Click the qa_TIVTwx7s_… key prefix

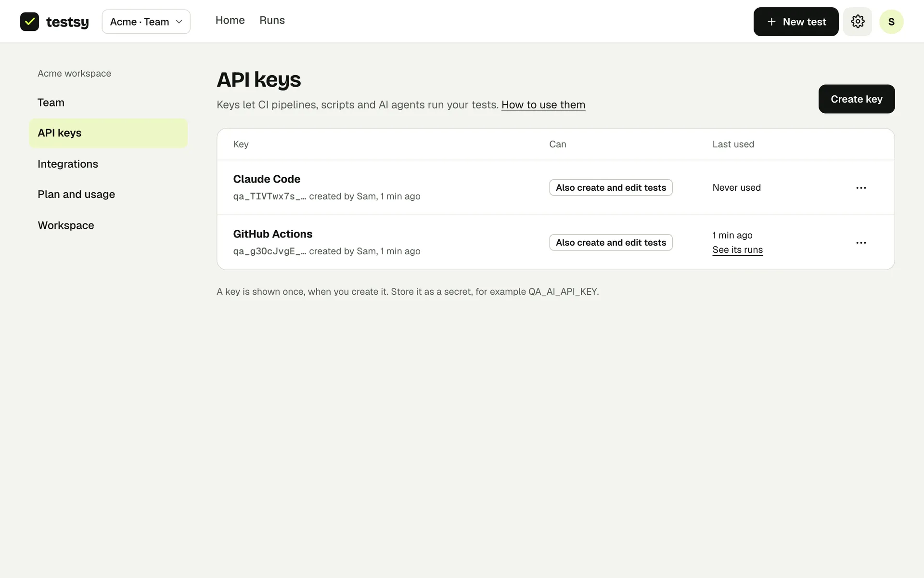coord(269,197)
